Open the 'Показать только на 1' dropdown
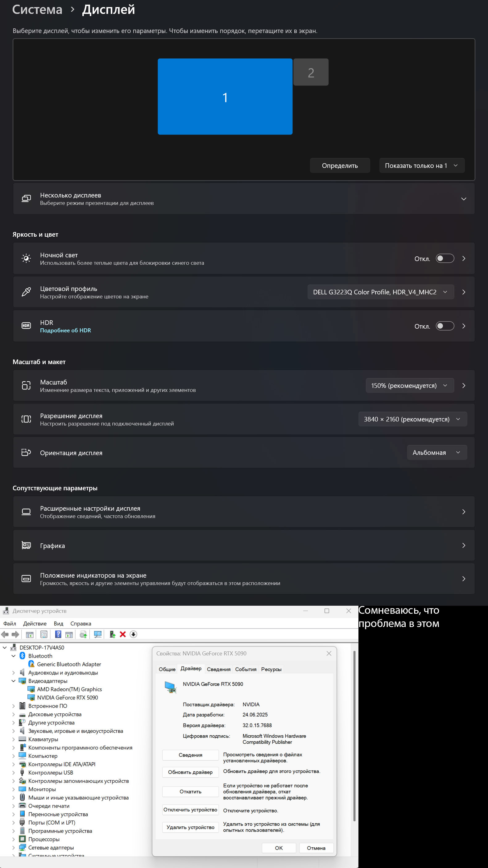Image resolution: width=488 pixels, height=868 pixels. click(x=422, y=165)
